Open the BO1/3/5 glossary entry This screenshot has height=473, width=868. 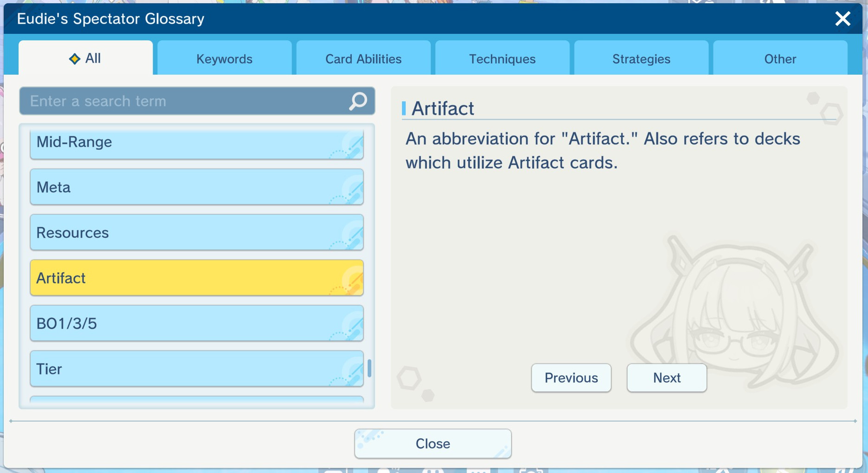pyautogui.click(x=197, y=323)
